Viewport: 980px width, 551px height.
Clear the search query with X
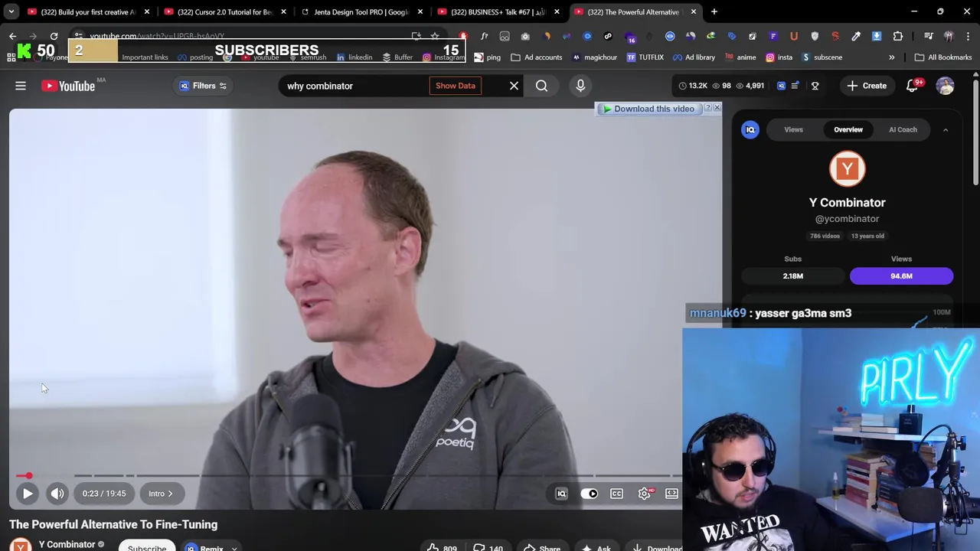514,86
